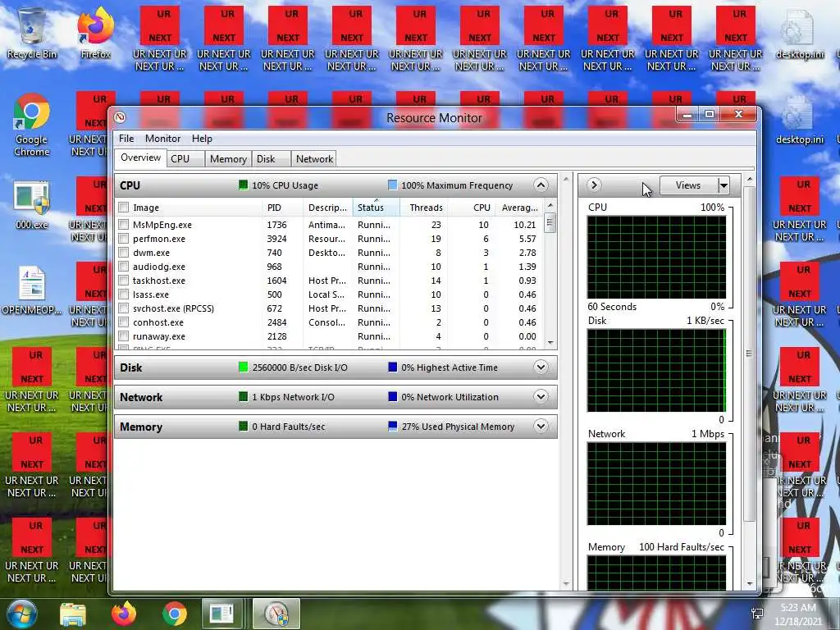Click the graph pane scrollbar down arrow

click(750, 584)
